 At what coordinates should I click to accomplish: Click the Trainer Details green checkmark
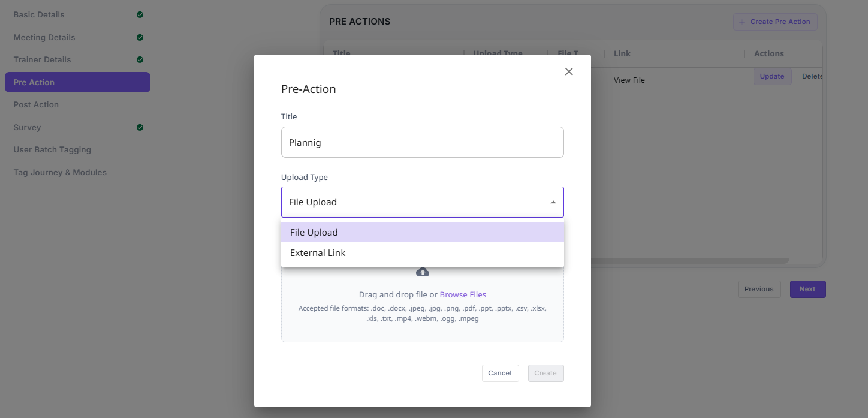140,59
